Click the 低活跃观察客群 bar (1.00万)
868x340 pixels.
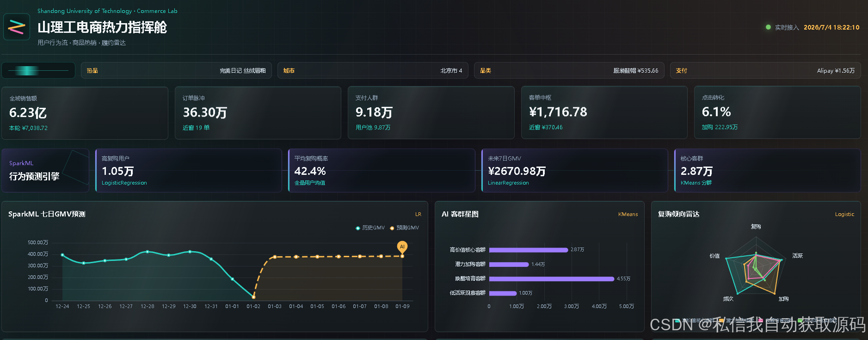503,293
